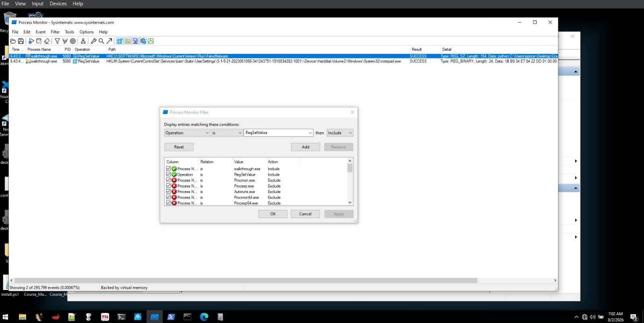
Task: Click the Find magnifier toolbar icon
Action: coord(101,41)
